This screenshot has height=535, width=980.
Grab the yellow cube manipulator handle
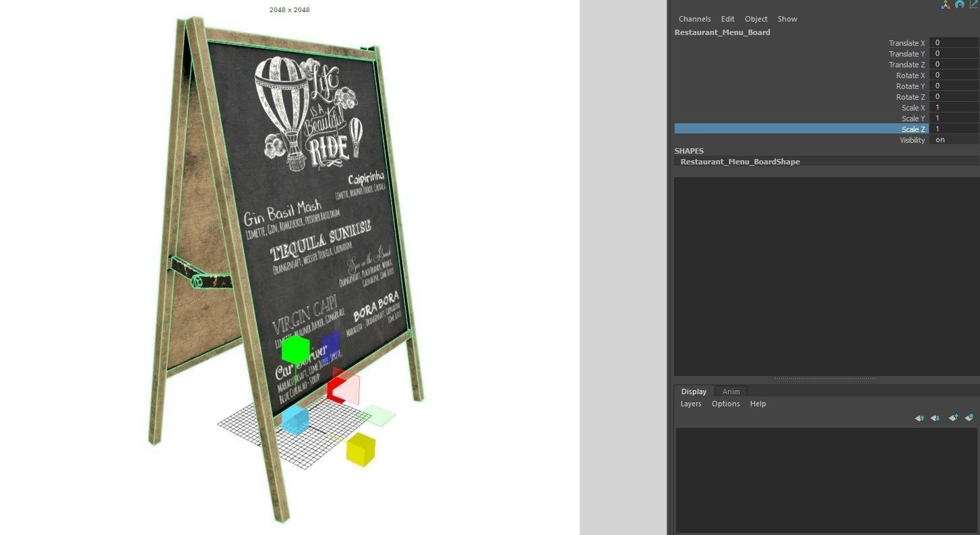click(x=361, y=449)
